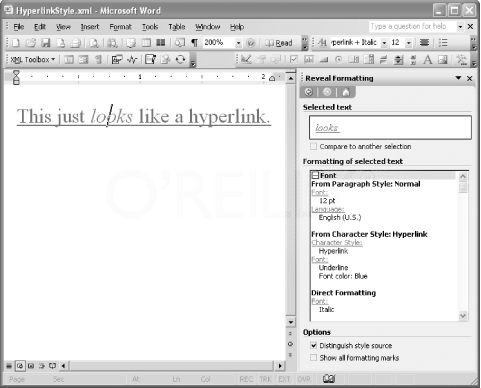
Task: Open Standard toolbar options chevron
Action: (304, 43)
